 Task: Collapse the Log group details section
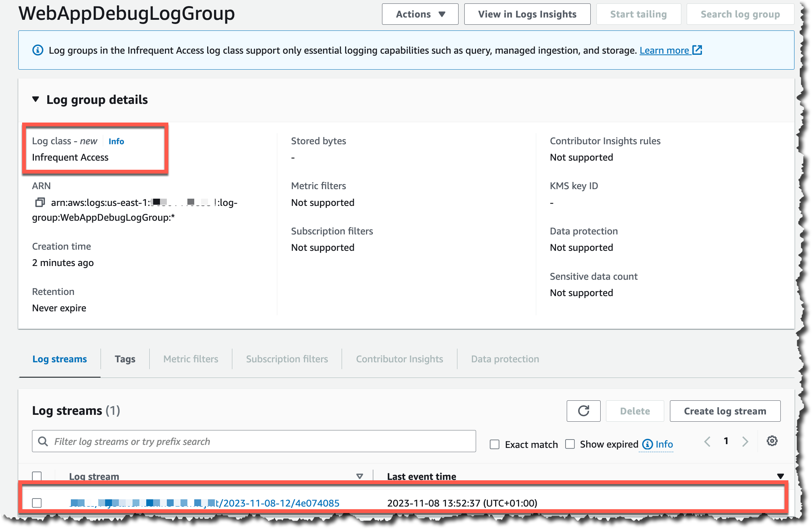(36, 99)
